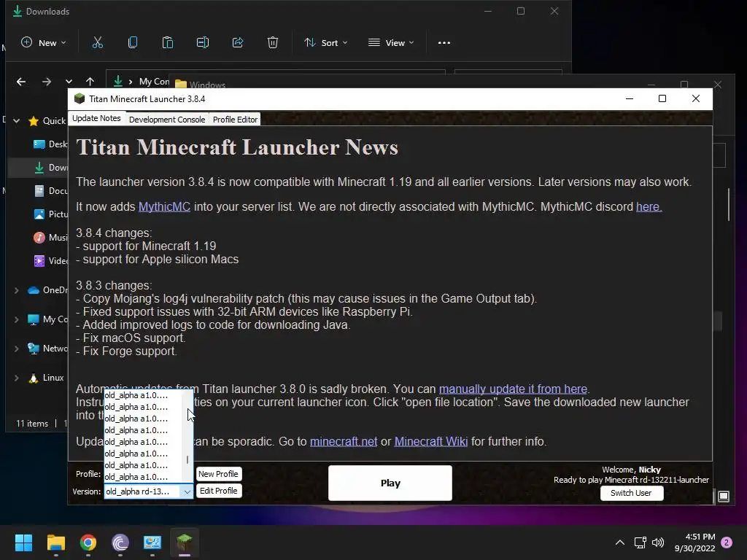Click the icon right of Switch User
This screenshot has height=560, width=747.
click(724, 497)
